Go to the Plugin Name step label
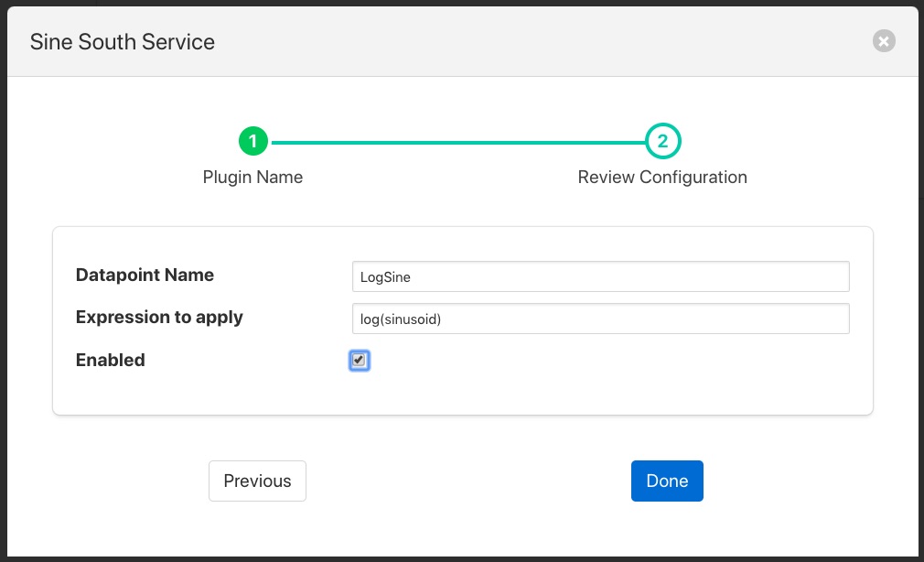 click(252, 177)
